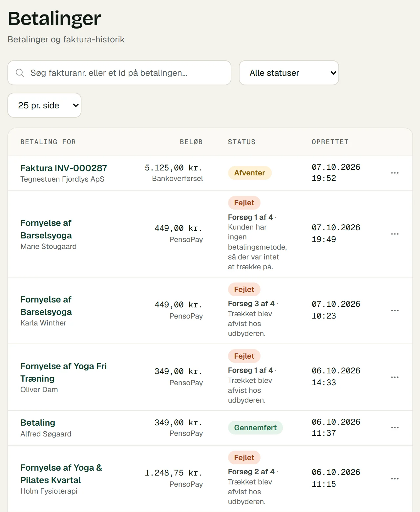Click the 1.248,75 kr. amount
420x512 pixels.
(x=174, y=473)
